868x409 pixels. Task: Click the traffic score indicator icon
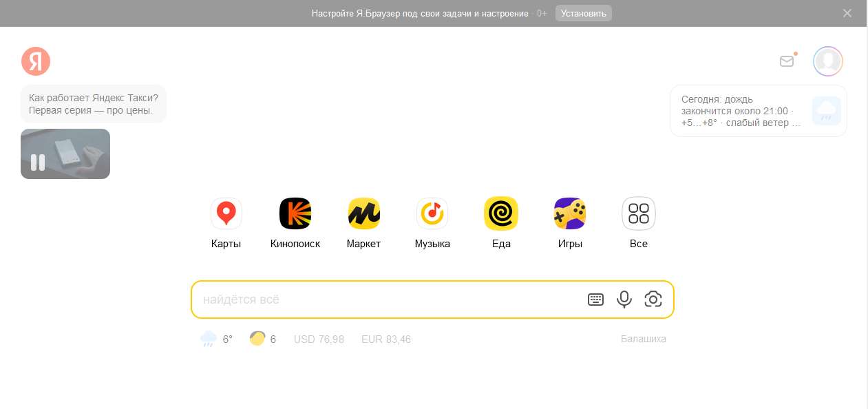point(257,339)
